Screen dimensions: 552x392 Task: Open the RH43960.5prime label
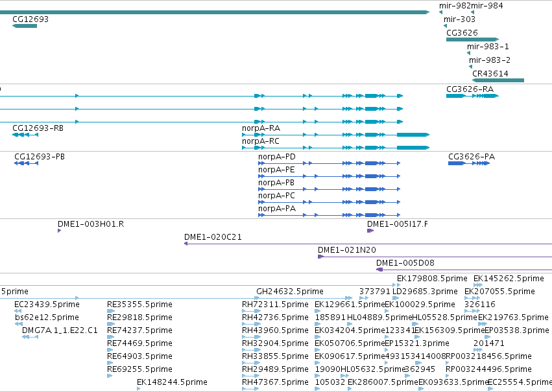(275, 330)
